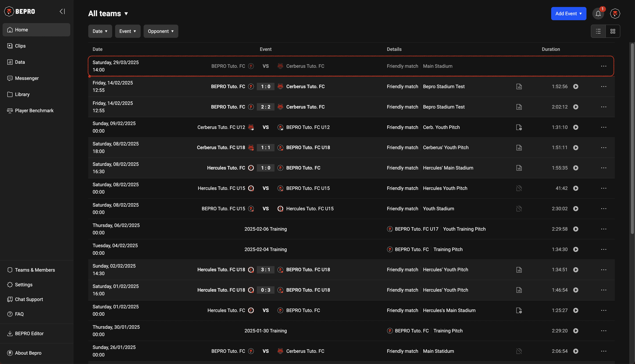Open more options for the 1:0 Bepro Stadium Test match

click(x=604, y=87)
